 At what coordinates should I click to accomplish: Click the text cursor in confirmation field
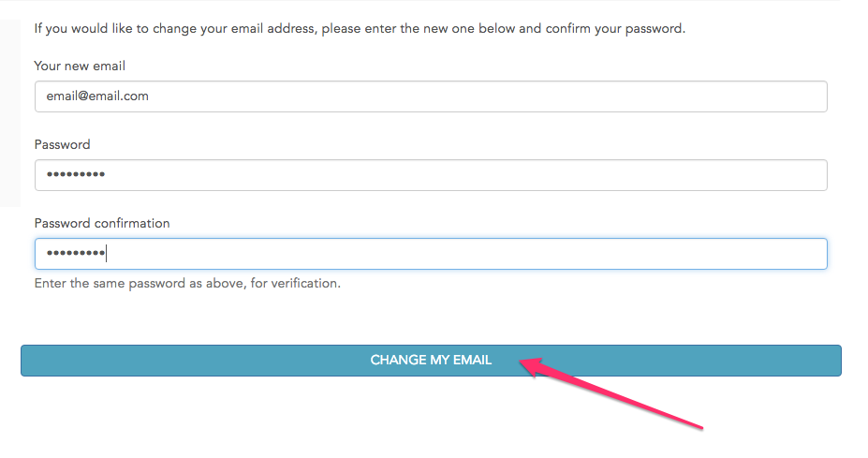tap(107, 254)
